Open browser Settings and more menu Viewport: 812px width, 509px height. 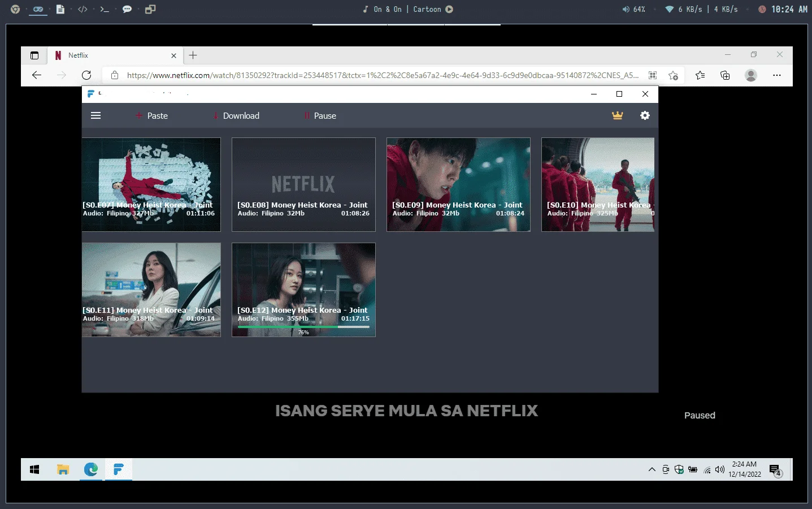coord(777,75)
